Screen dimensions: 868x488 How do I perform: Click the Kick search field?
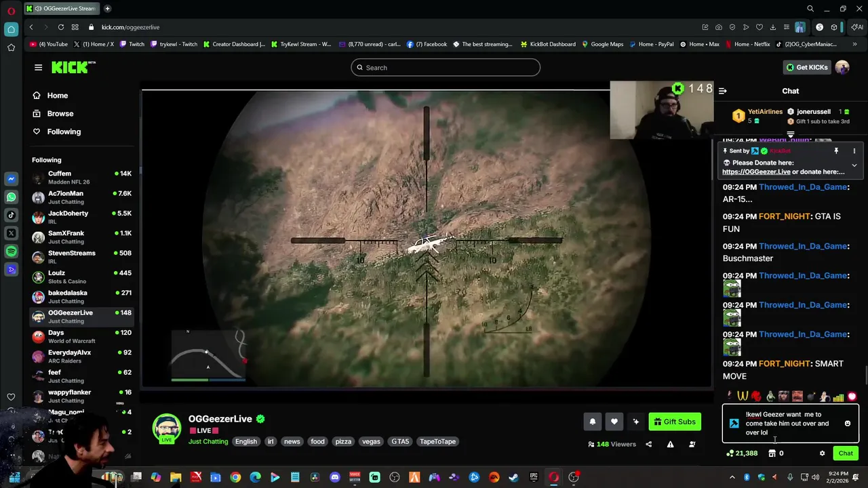(446, 67)
